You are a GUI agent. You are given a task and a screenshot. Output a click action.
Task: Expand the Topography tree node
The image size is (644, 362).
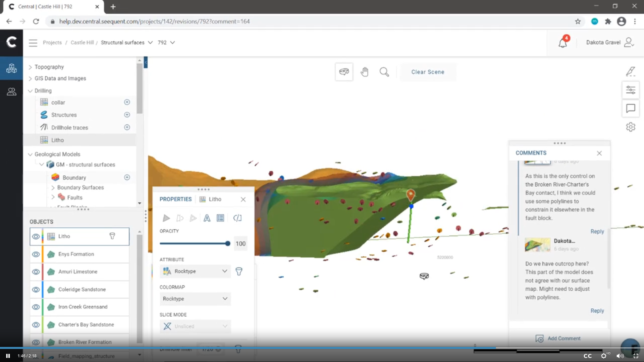[x=30, y=67]
